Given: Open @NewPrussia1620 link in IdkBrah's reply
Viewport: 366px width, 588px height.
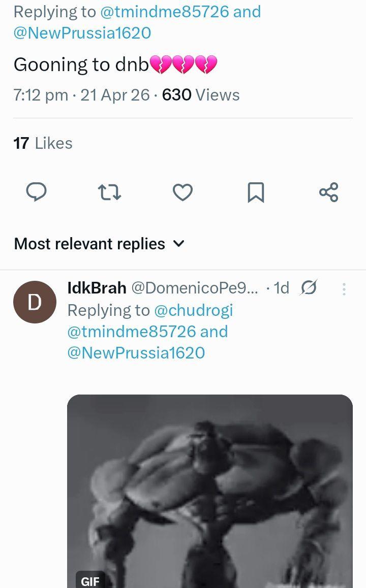Looking at the screenshot, I should [136, 353].
